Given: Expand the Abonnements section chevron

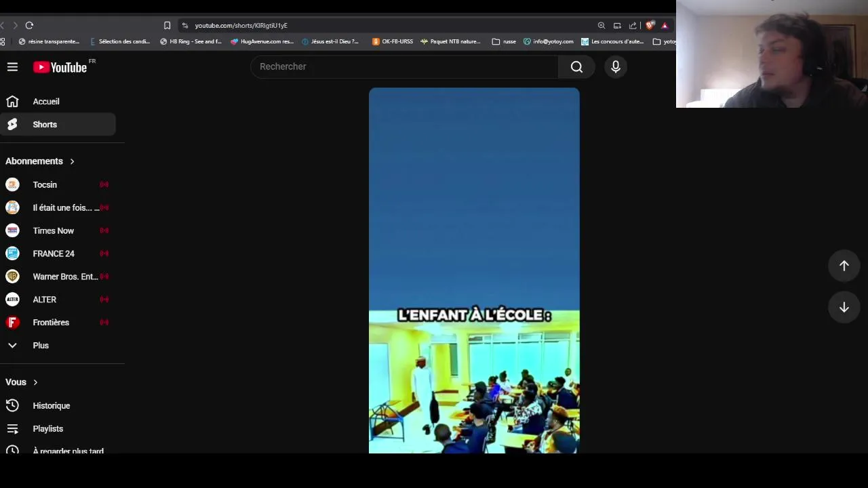Looking at the screenshot, I should pyautogui.click(x=72, y=161).
